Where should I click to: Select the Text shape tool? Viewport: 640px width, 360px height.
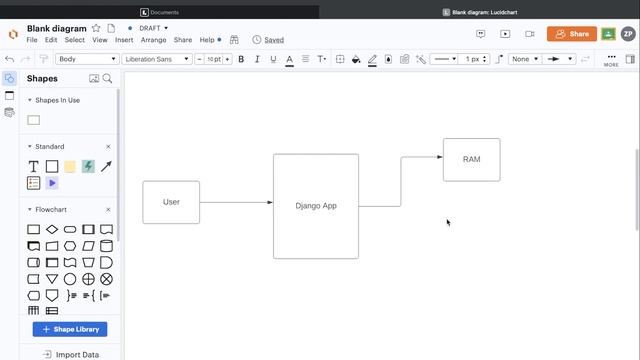[x=33, y=167]
